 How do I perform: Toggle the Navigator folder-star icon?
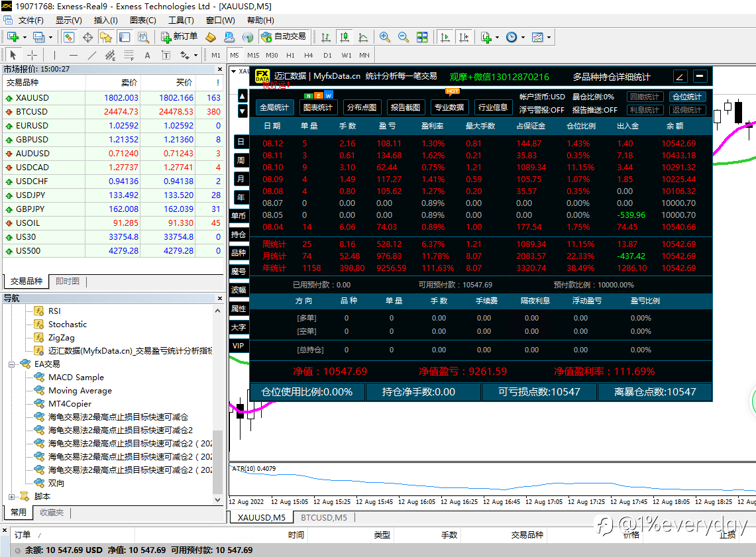tap(105, 37)
